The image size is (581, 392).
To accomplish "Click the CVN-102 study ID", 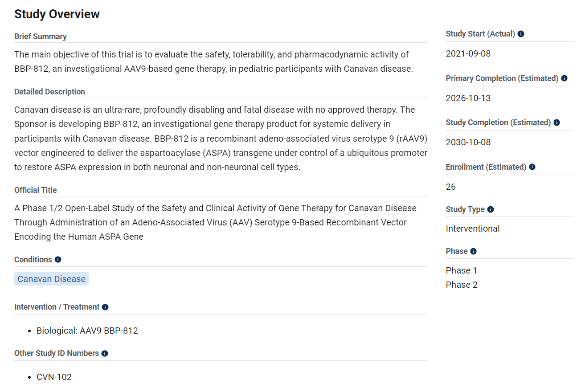I will (54, 377).
